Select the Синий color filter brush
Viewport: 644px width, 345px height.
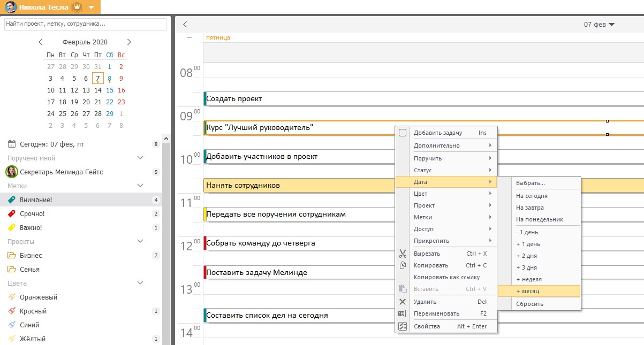(11, 325)
